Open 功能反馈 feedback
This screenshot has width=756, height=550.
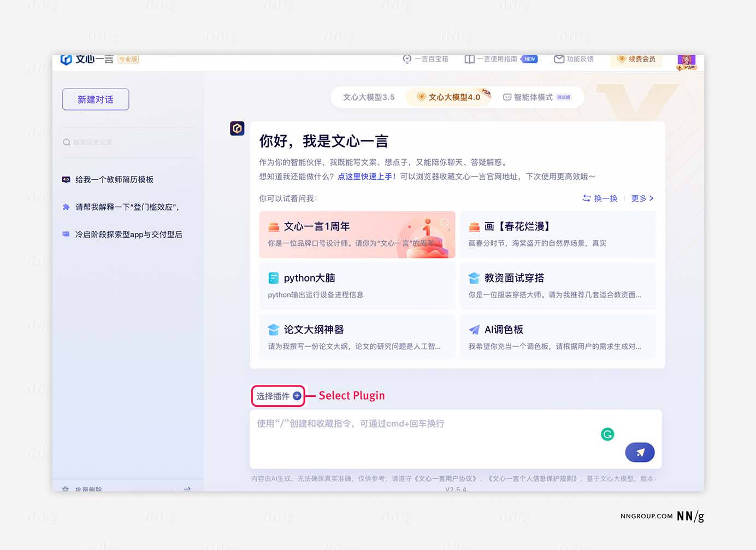574,59
